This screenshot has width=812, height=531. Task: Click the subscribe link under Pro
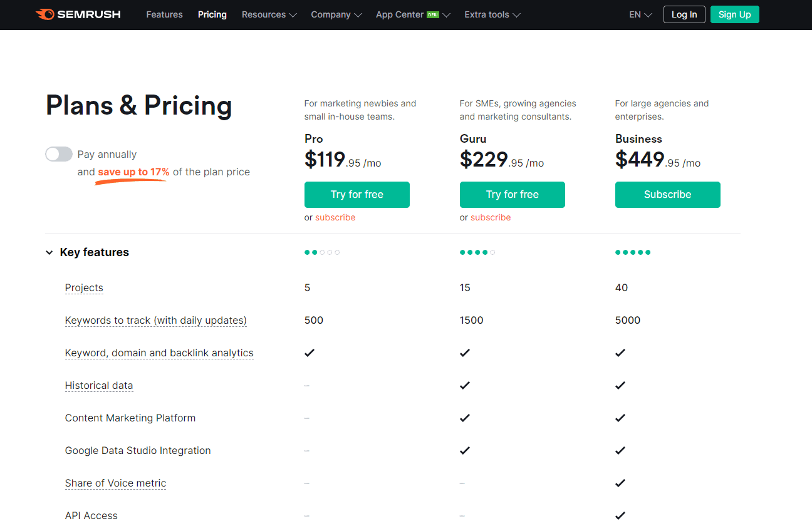335,217
